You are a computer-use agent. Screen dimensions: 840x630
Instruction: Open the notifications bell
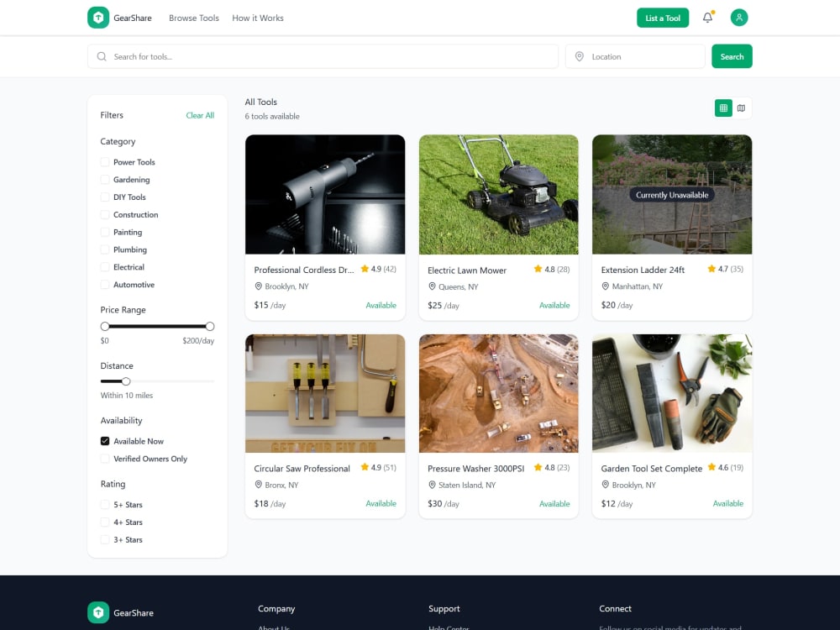tap(707, 18)
